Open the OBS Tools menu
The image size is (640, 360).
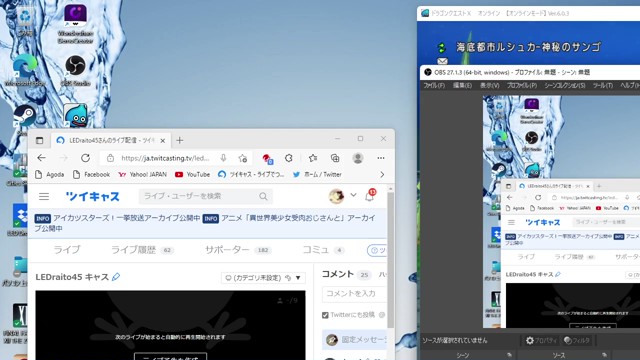click(603, 85)
